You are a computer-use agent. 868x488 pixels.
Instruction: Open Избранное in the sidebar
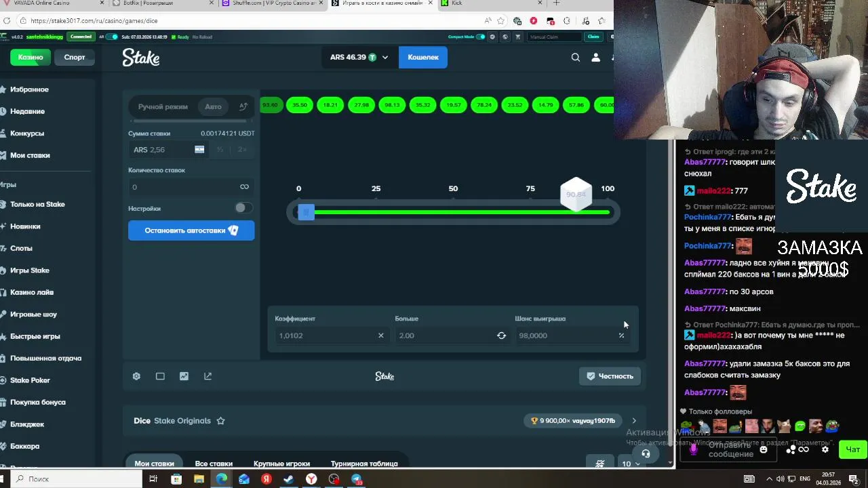pos(29,89)
